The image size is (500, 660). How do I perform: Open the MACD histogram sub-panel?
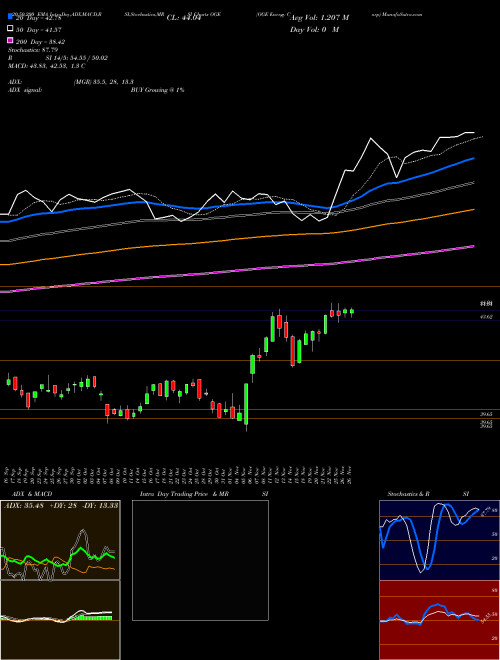[x=60, y=620]
